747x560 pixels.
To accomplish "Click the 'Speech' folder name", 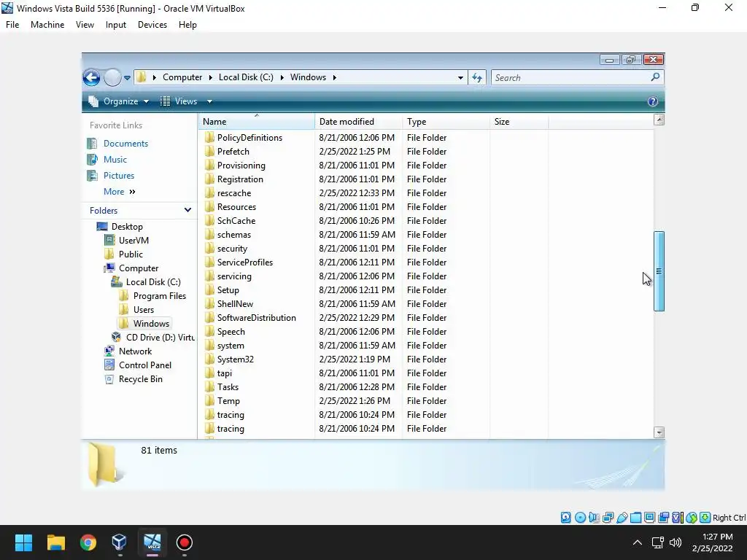I will point(231,332).
